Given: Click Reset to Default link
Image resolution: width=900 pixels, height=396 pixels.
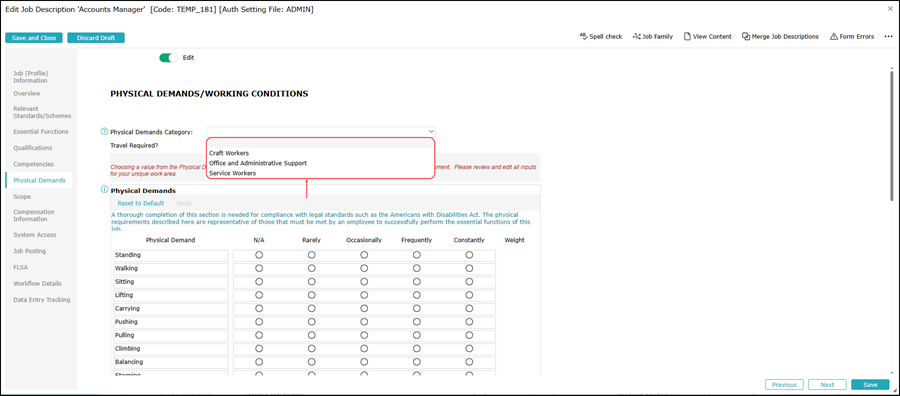Looking at the screenshot, I should tap(141, 203).
